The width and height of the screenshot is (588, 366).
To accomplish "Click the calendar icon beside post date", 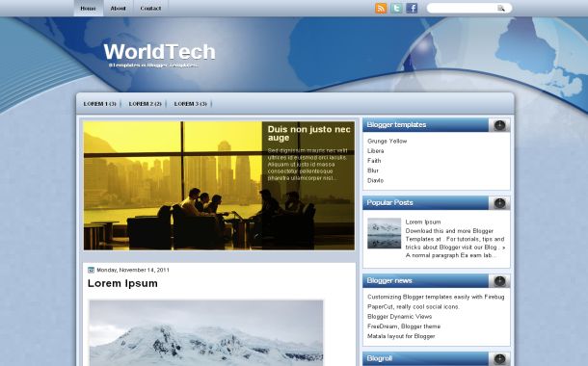I will (x=91, y=270).
